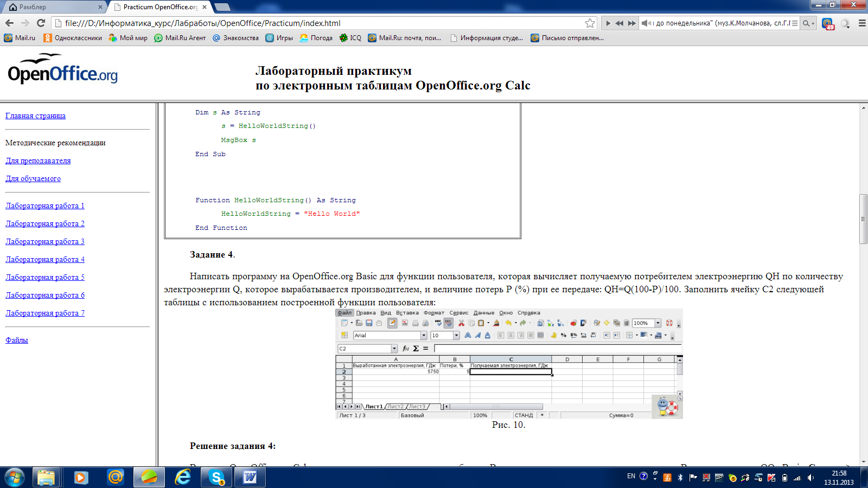The image size is (868, 488).
Task: Open Skype from the taskbar
Action: pyautogui.click(x=217, y=477)
